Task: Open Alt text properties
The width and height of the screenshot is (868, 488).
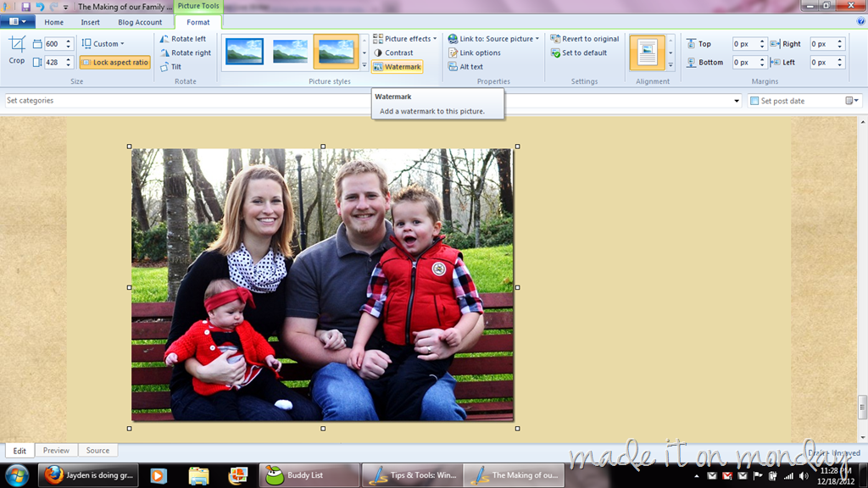Action: tap(465, 67)
